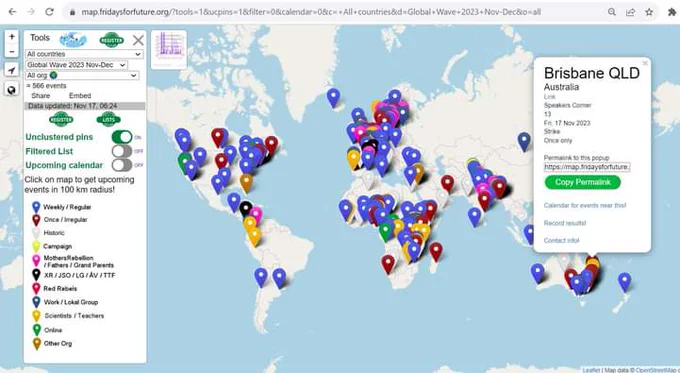Open the All countries dropdown
Screen dimensions: 680x373
(x=84, y=54)
